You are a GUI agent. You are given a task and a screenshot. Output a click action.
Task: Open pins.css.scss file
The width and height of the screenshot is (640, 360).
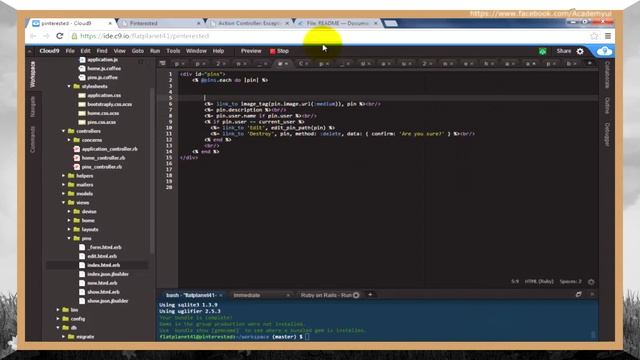[102, 122]
